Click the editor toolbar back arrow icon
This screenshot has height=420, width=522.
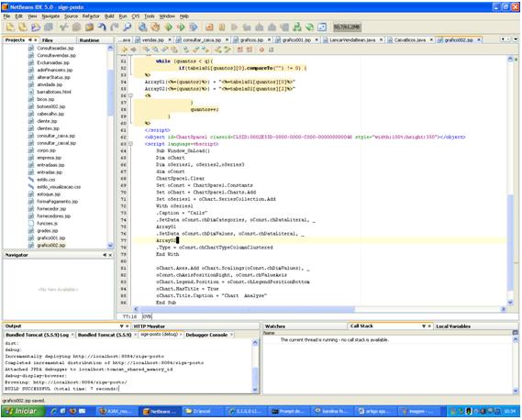(125, 50)
